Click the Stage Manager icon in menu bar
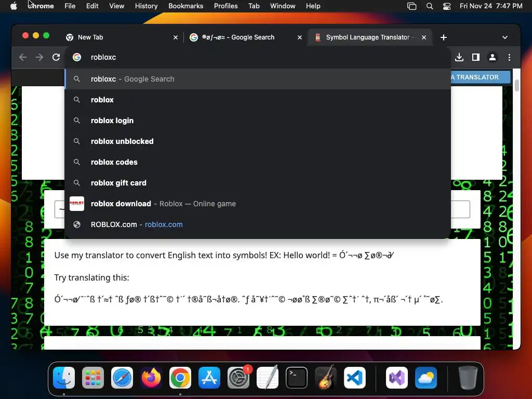 tap(411, 6)
